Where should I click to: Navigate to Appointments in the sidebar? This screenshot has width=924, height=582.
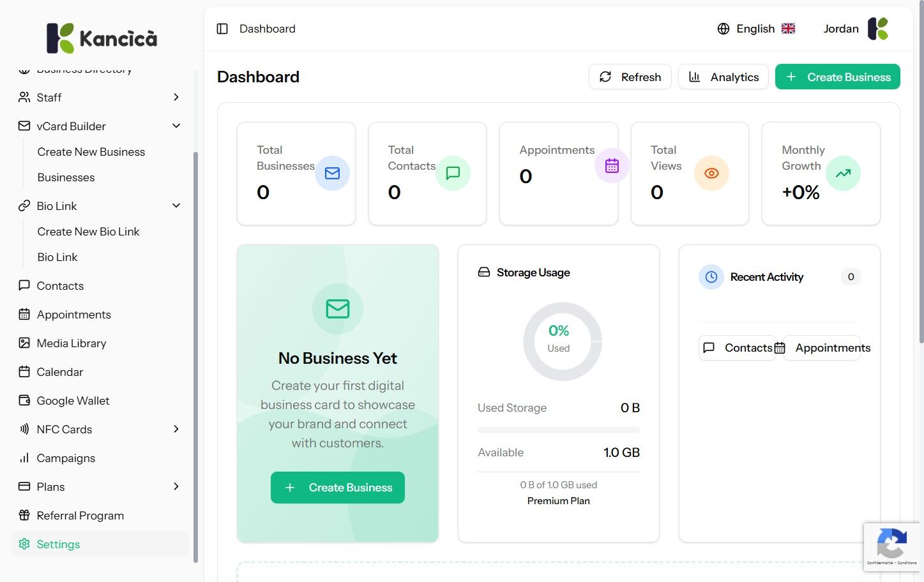pos(100,314)
